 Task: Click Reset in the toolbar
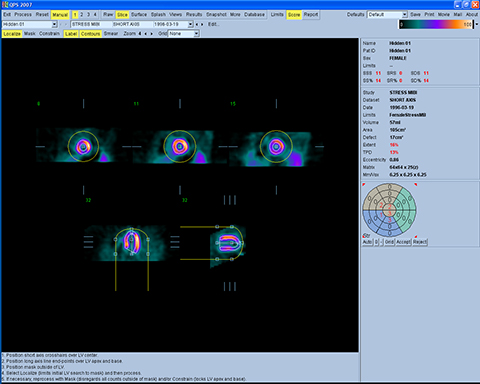tap(42, 15)
